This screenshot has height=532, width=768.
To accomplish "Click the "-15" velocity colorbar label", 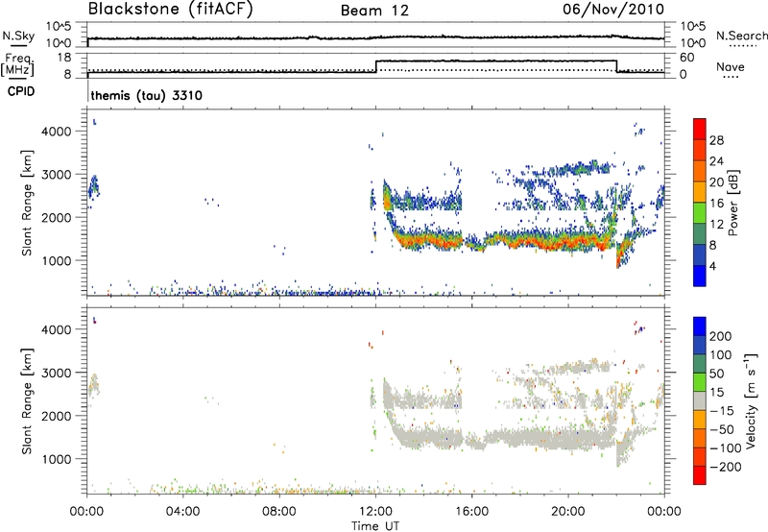I will tap(722, 411).
